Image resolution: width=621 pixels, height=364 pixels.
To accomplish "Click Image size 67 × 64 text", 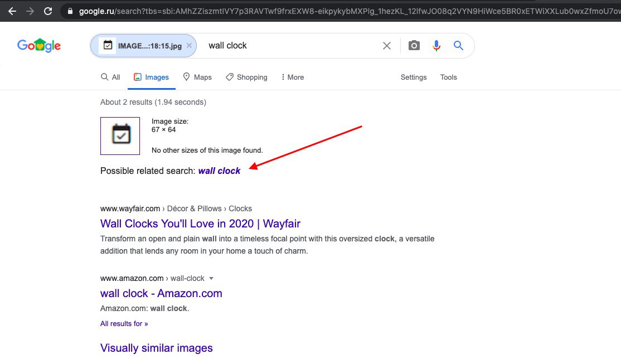I will (170, 125).
